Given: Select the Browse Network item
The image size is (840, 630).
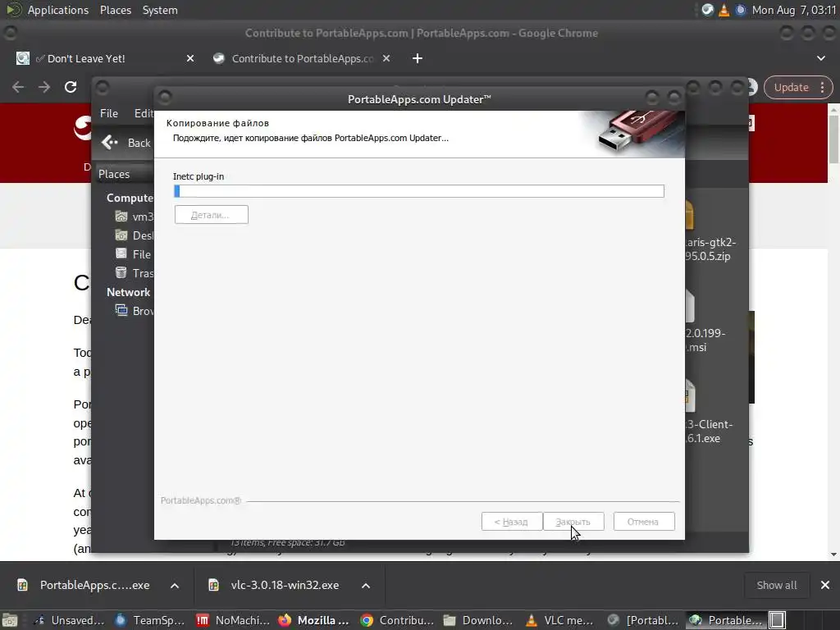Looking at the screenshot, I should (x=135, y=311).
